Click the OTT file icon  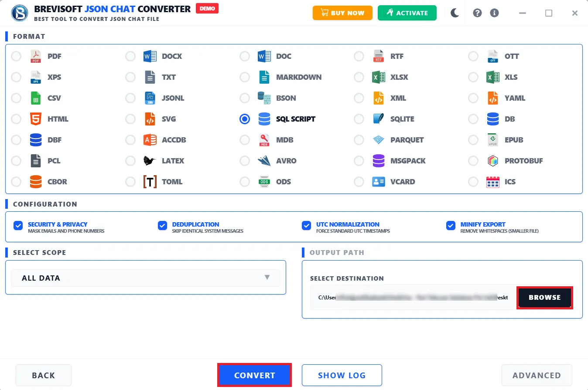493,56
